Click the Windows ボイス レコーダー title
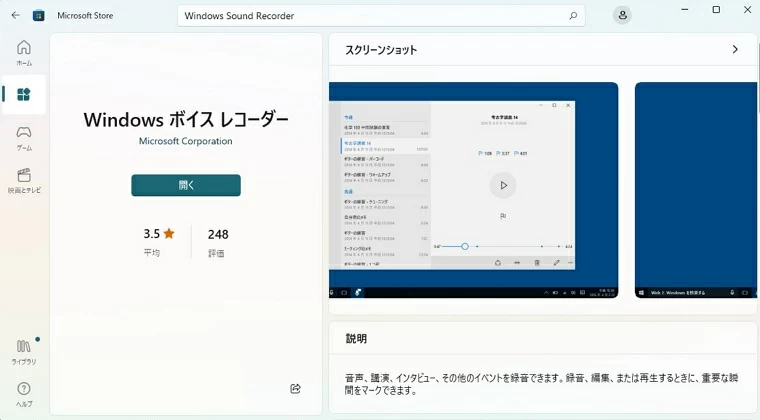760x420 pixels. (x=186, y=119)
